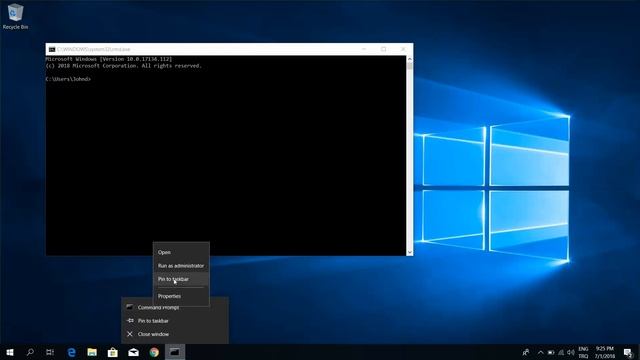Open the Recycle Bin desktop icon

point(15,16)
